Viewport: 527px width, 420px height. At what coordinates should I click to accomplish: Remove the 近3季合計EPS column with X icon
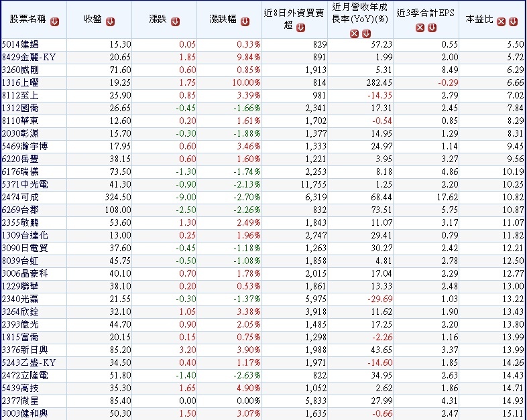pos(420,28)
